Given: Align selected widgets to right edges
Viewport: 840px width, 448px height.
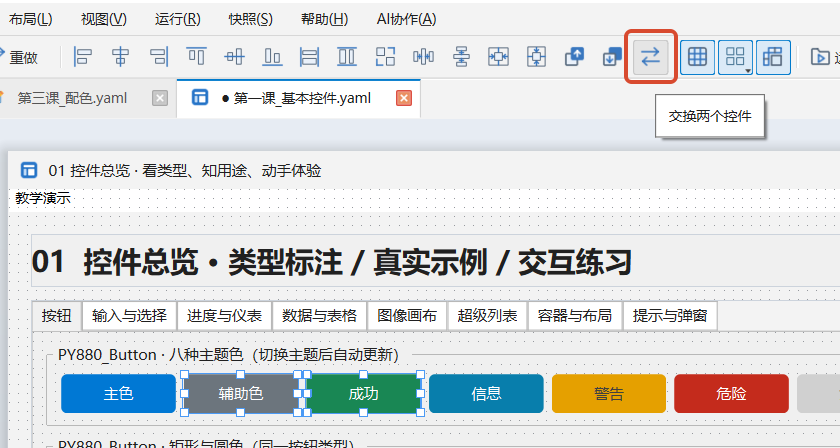Looking at the screenshot, I should coord(159,56).
